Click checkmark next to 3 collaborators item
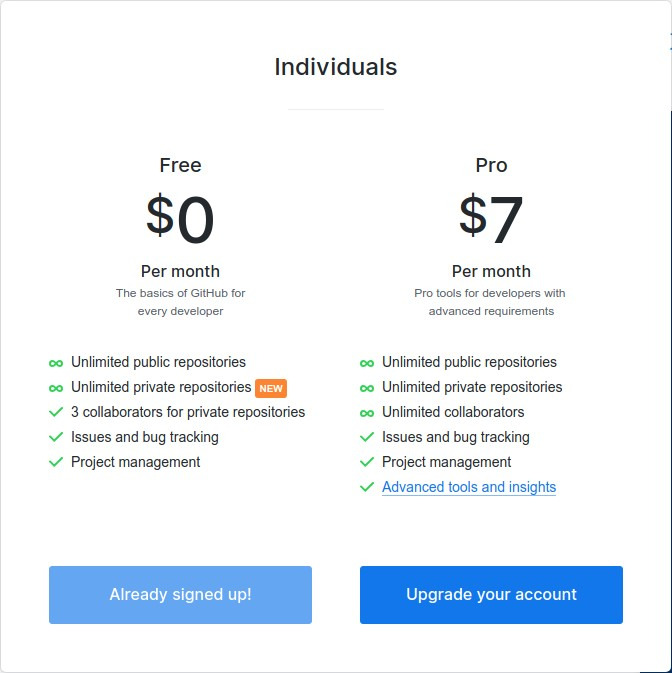This screenshot has height=673, width=672. pyautogui.click(x=56, y=412)
